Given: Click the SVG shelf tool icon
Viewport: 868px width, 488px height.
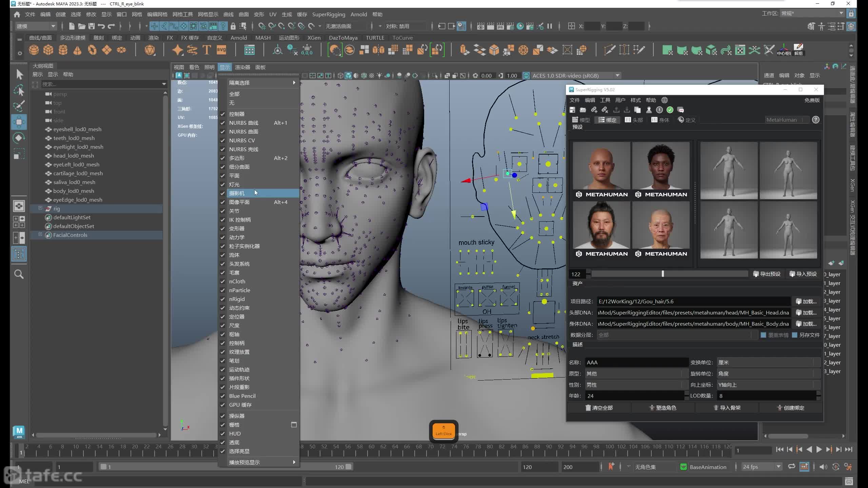Looking at the screenshot, I should pos(221,50).
